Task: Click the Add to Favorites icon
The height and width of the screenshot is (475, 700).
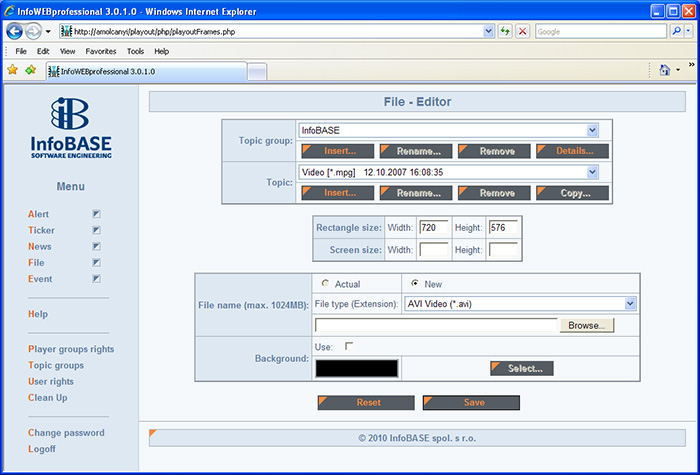Action: click(30, 70)
